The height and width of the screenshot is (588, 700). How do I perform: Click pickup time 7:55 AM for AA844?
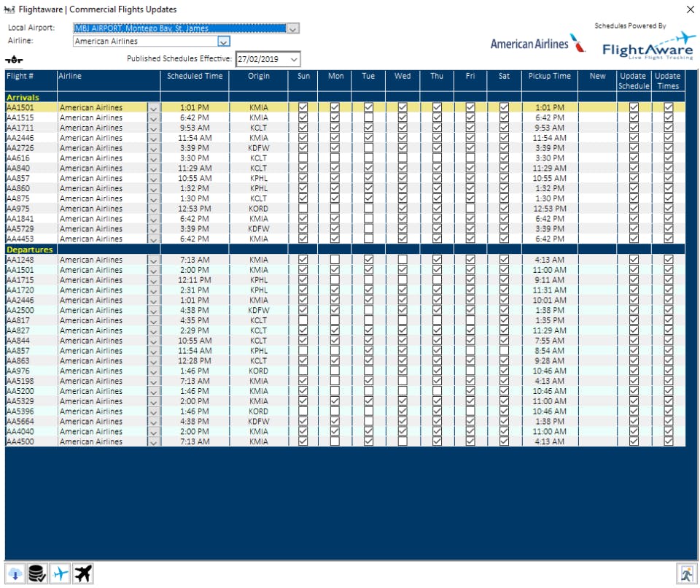pos(550,341)
